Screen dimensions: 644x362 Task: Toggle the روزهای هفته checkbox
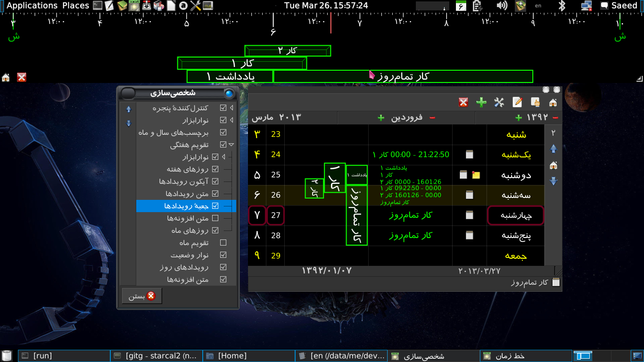pyautogui.click(x=215, y=169)
